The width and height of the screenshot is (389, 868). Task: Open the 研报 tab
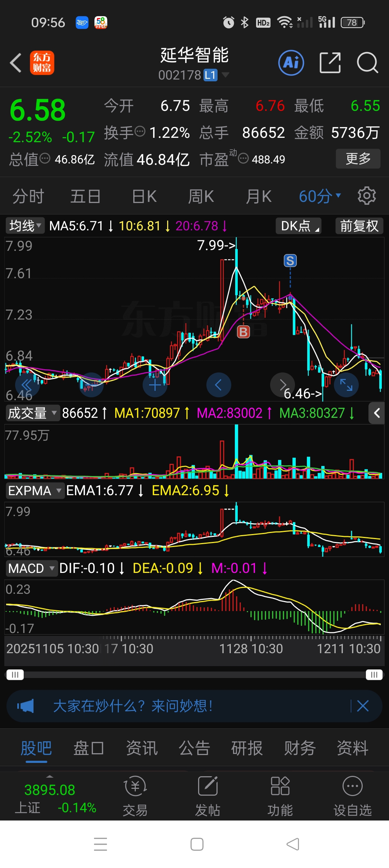(x=247, y=749)
